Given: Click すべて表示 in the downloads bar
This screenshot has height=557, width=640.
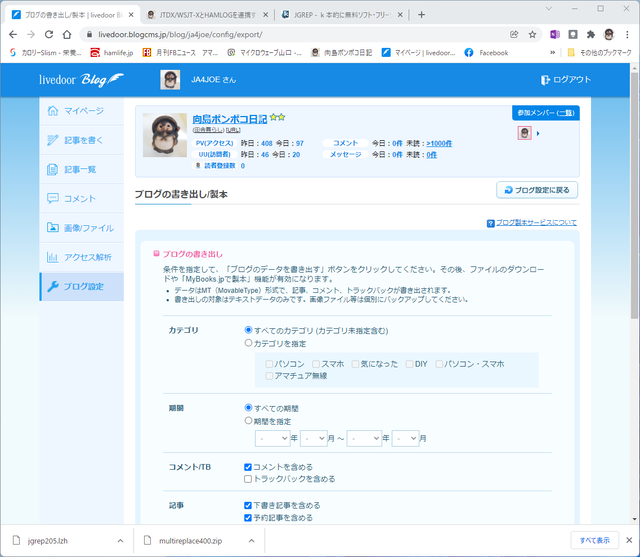Looking at the screenshot, I should tap(595, 541).
